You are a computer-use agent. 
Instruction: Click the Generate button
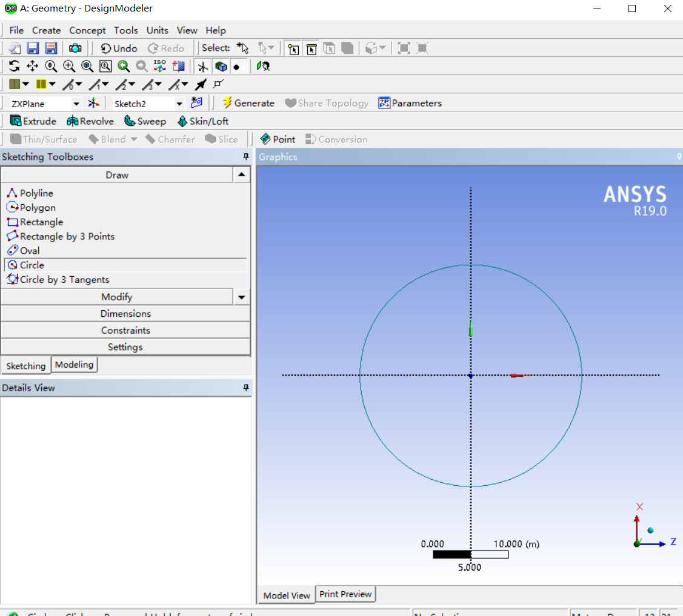coord(248,103)
